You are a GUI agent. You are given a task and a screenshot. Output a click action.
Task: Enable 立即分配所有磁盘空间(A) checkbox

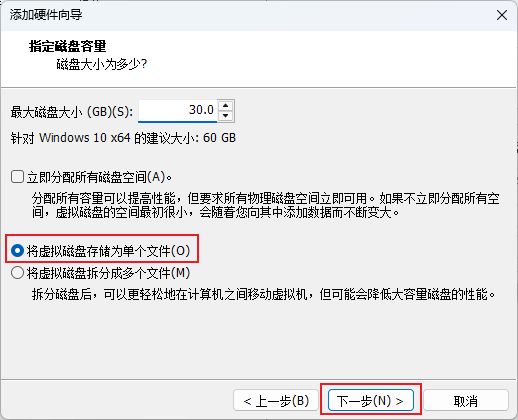[17, 177]
